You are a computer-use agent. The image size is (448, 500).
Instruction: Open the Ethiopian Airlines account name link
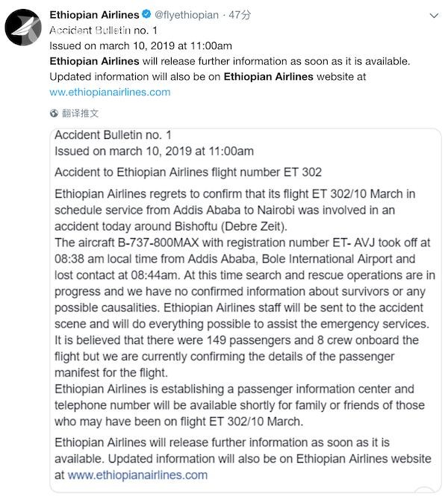94,15
